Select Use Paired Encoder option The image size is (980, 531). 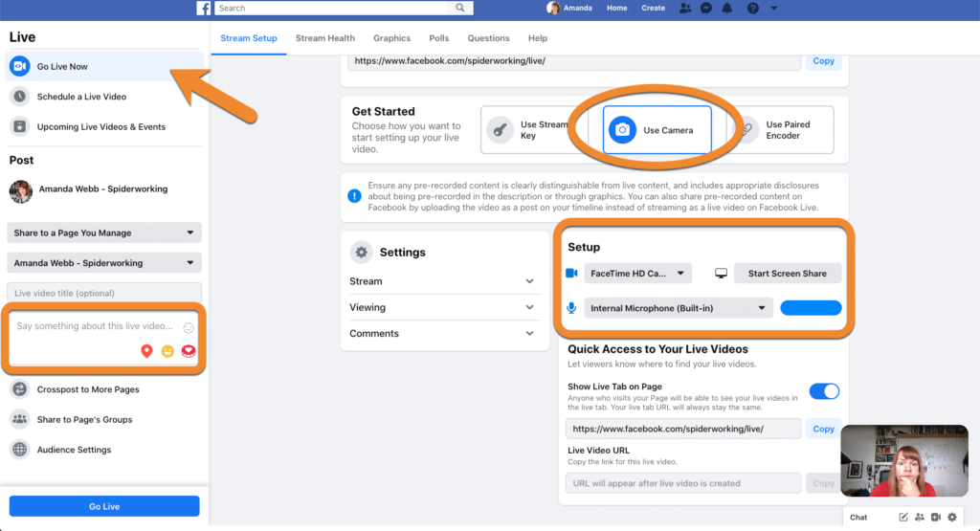click(782, 130)
